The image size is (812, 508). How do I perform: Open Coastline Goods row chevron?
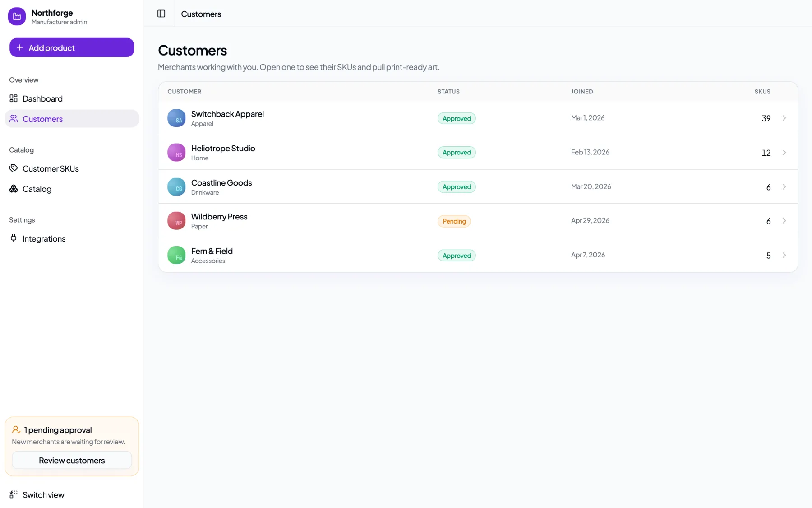click(784, 186)
